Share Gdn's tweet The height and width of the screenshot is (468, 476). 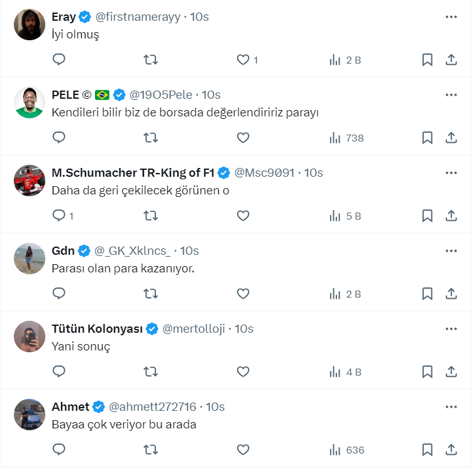tap(451, 294)
